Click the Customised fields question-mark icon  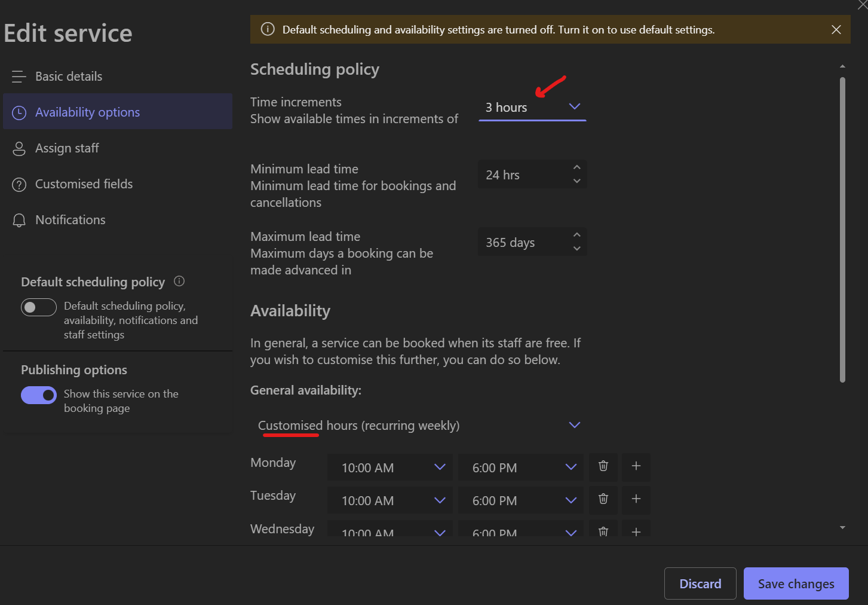(19, 185)
